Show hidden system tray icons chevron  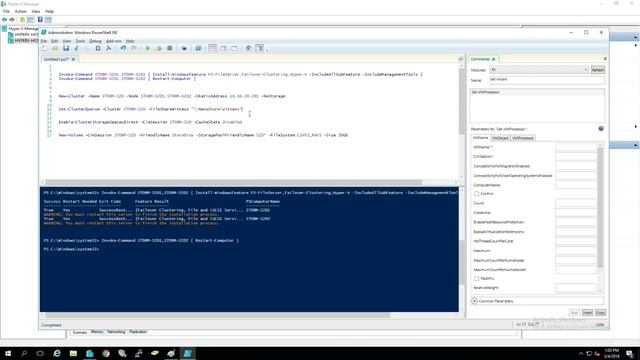click(580, 353)
